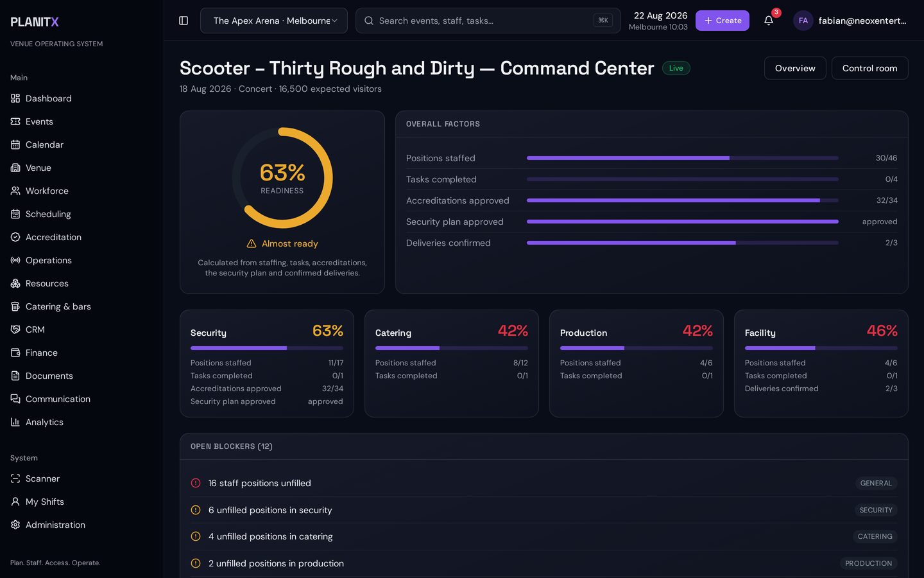The image size is (924, 578).
Task: Focus the search events, staff, tasks field
Action: pyautogui.click(x=488, y=21)
